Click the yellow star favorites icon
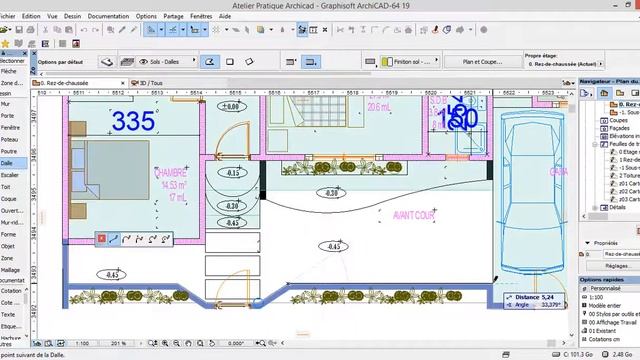 (x=5, y=44)
